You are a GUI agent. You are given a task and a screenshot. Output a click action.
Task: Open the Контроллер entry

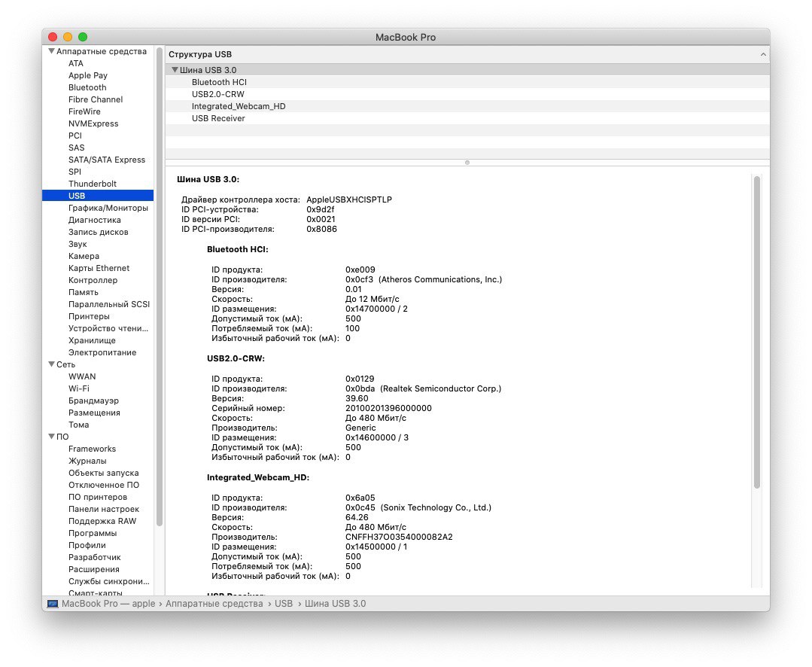(93, 280)
